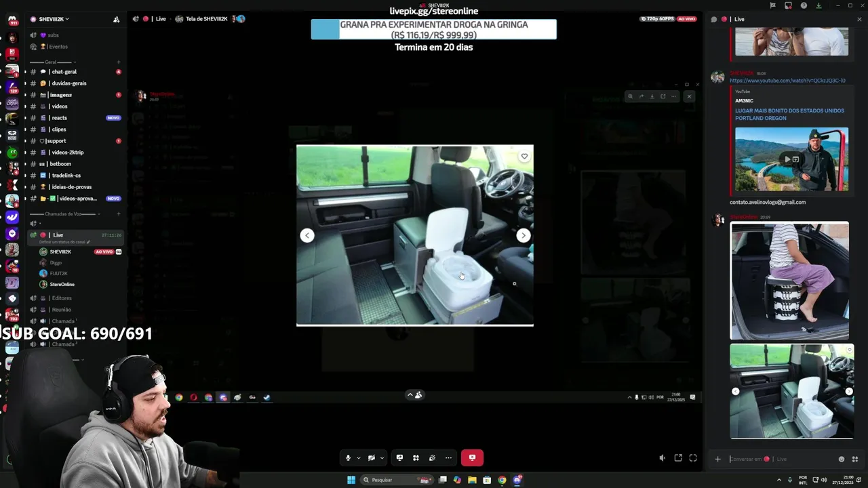Disconnect with the red leave-call button
Screen dimensions: 868x488
pos(472,457)
